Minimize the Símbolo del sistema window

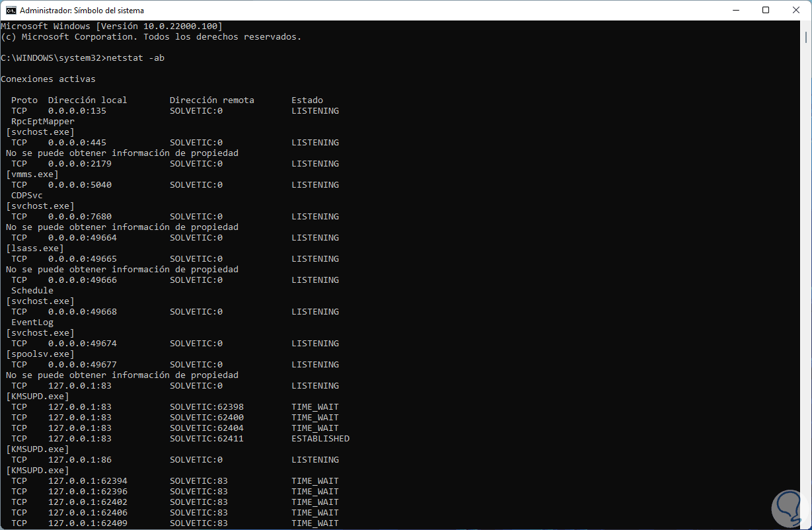tap(736, 10)
